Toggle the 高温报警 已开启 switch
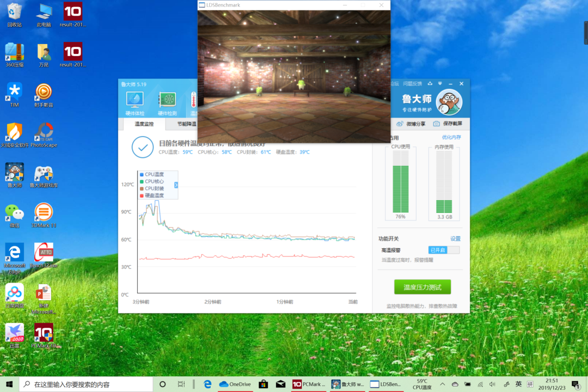Viewport: 588px width, 392px height. click(x=444, y=250)
